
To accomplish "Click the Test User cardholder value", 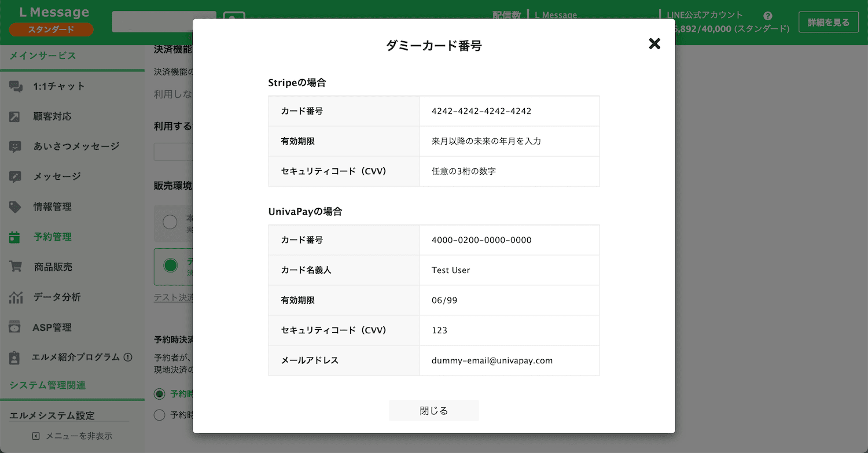I will click(451, 270).
